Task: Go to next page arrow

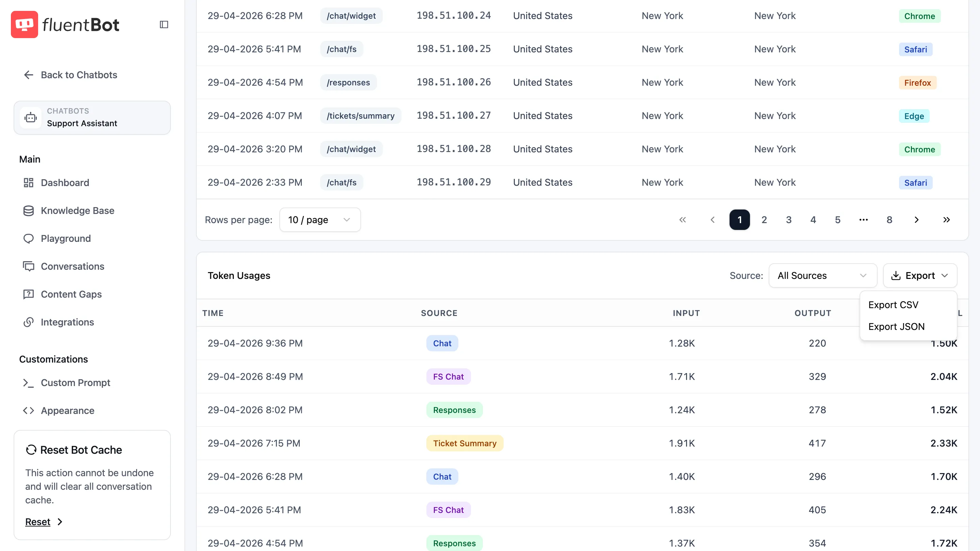Action: [916, 220]
